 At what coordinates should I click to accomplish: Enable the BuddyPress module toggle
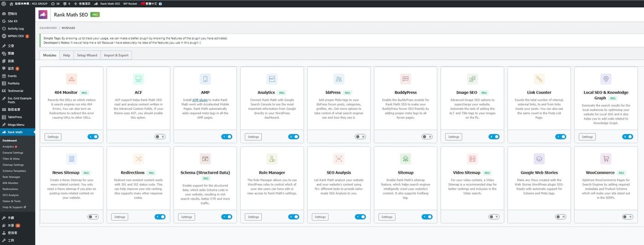(427, 137)
